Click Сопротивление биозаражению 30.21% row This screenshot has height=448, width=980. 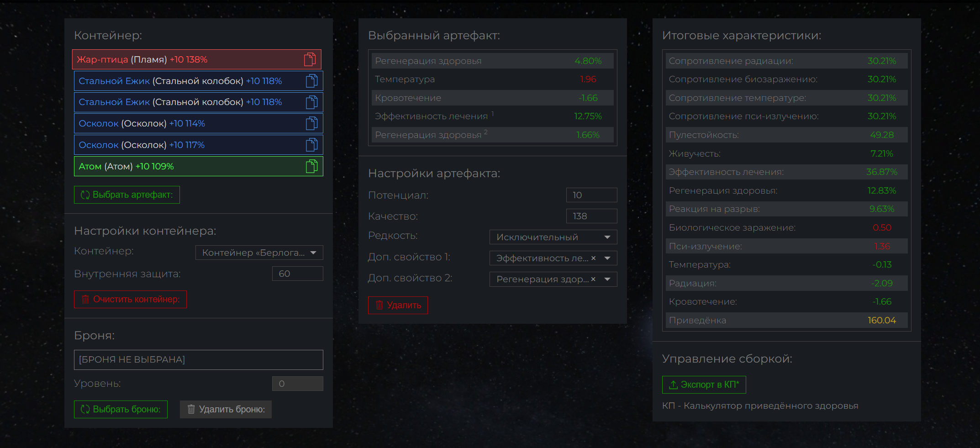[x=787, y=79]
